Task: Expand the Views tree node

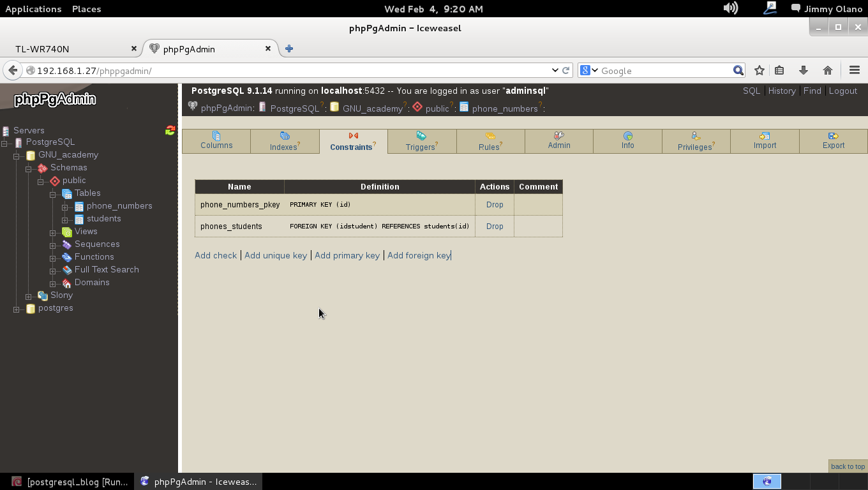Action: tap(53, 232)
